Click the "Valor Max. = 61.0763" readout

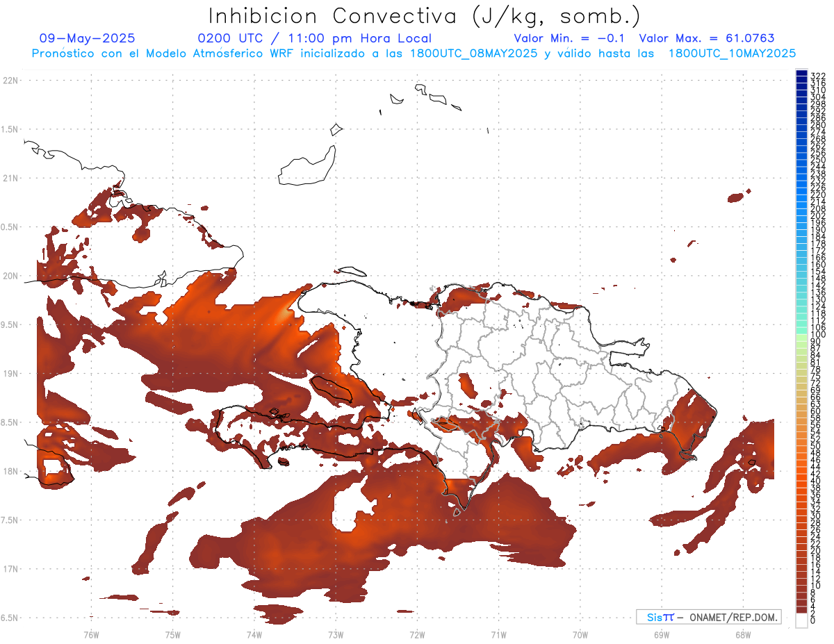[x=706, y=38]
